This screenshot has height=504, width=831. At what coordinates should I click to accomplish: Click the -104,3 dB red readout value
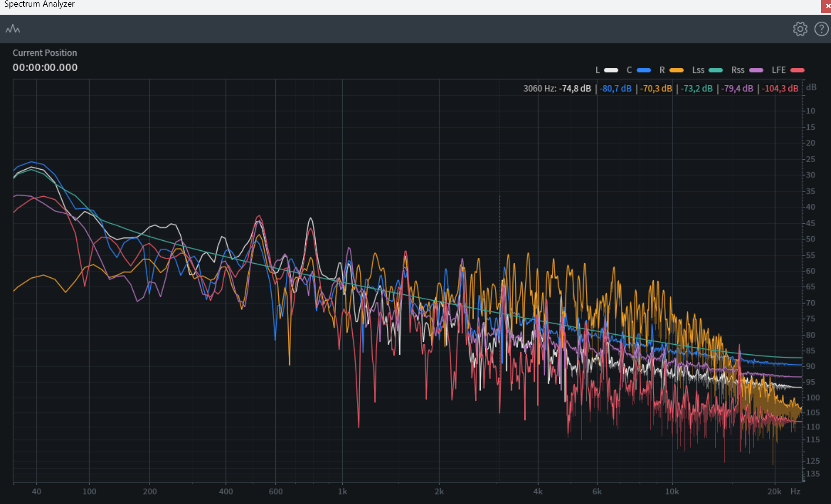point(780,89)
